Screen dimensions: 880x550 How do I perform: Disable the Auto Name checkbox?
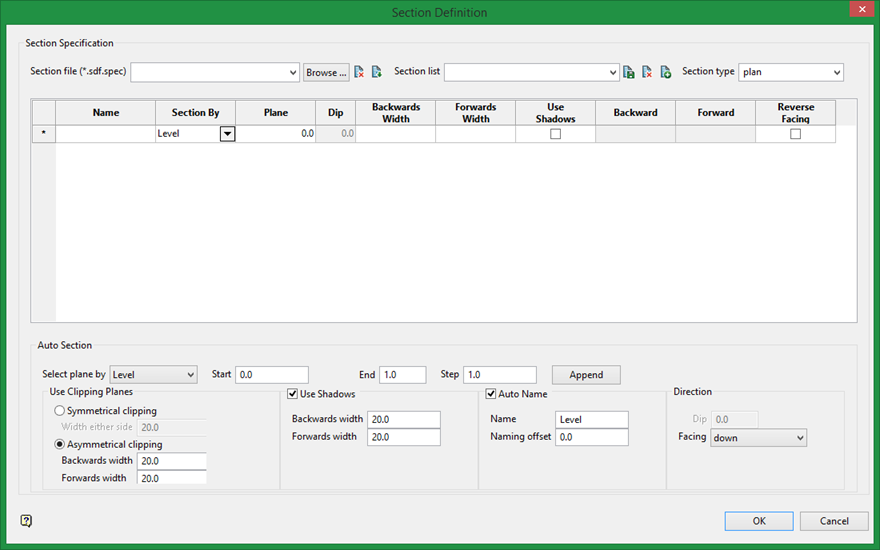click(x=492, y=394)
